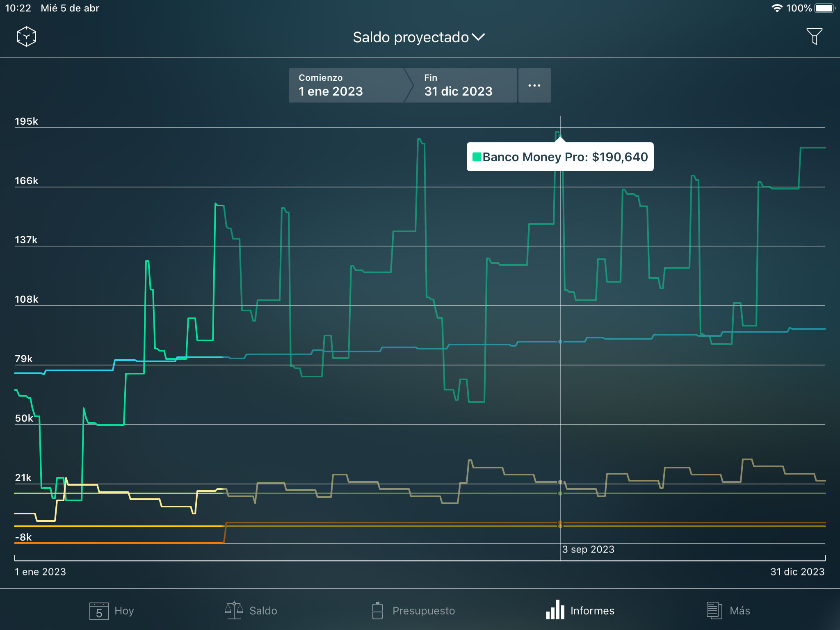
Task: Expand the Comienzo date field
Action: coord(347,85)
